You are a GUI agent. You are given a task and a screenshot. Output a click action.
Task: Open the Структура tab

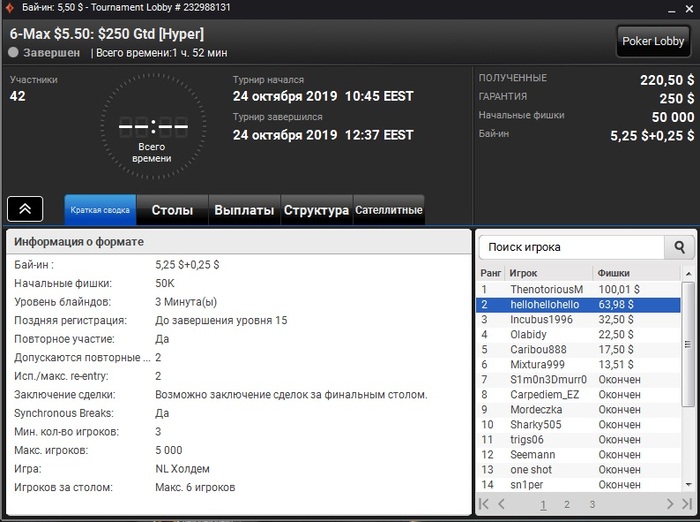317,209
